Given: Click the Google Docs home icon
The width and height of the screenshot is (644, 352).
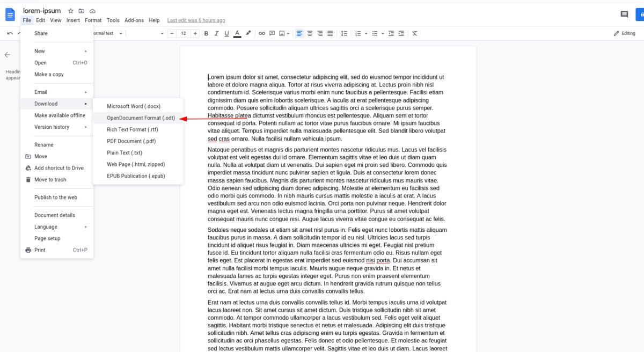Looking at the screenshot, I should 10,14.
